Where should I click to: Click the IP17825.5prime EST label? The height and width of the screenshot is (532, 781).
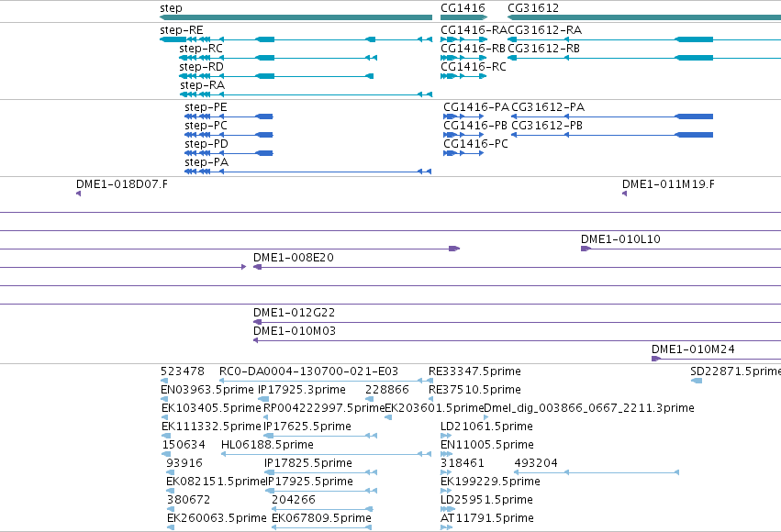(308, 463)
